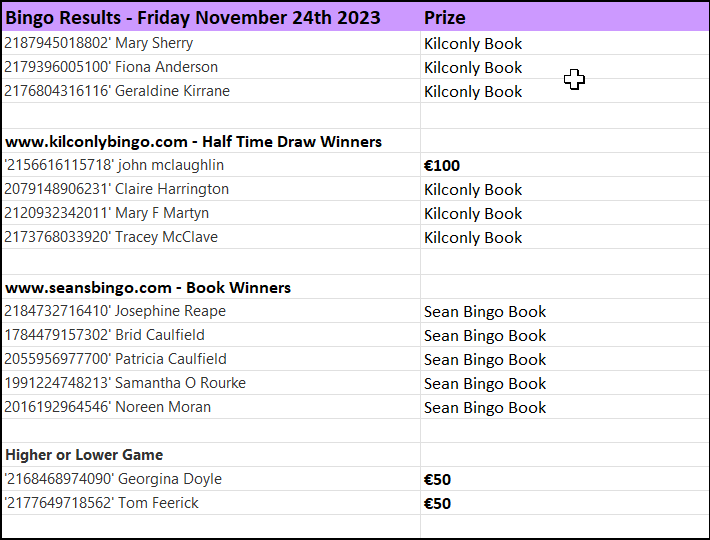Select the john mclaughlin winner cell
Image resolution: width=710 pixels, height=540 pixels.
click(x=211, y=165)
